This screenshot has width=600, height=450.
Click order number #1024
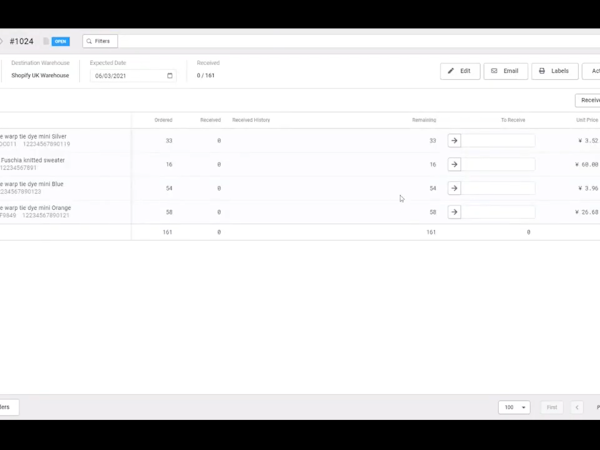click(x=21, y=41)
